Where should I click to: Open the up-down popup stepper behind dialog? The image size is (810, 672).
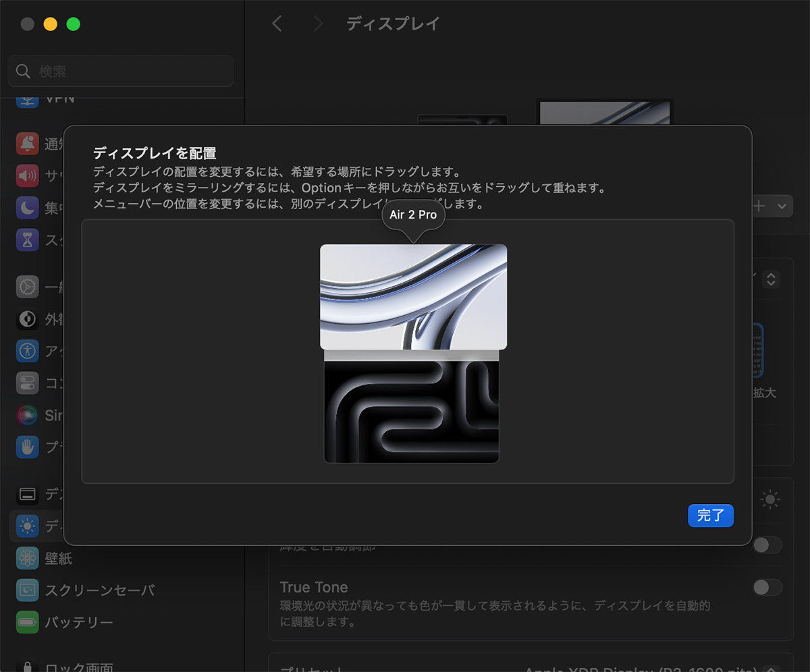click(771, 279)
